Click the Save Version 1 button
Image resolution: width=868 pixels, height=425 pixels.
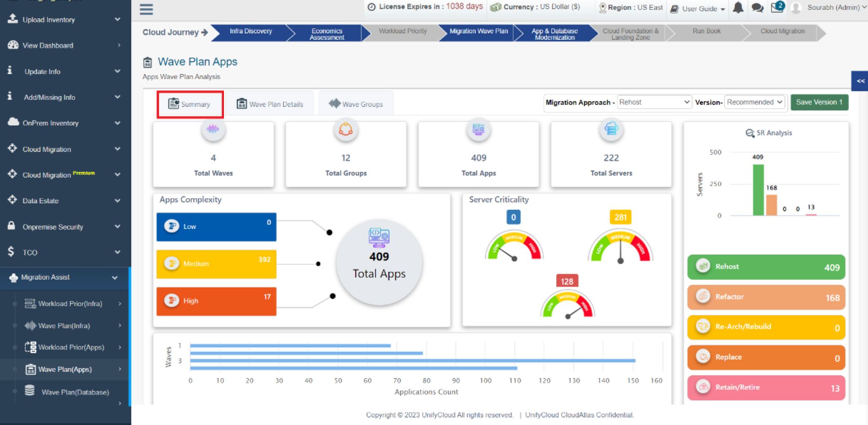pyautogui.click(x=819, y=102)
